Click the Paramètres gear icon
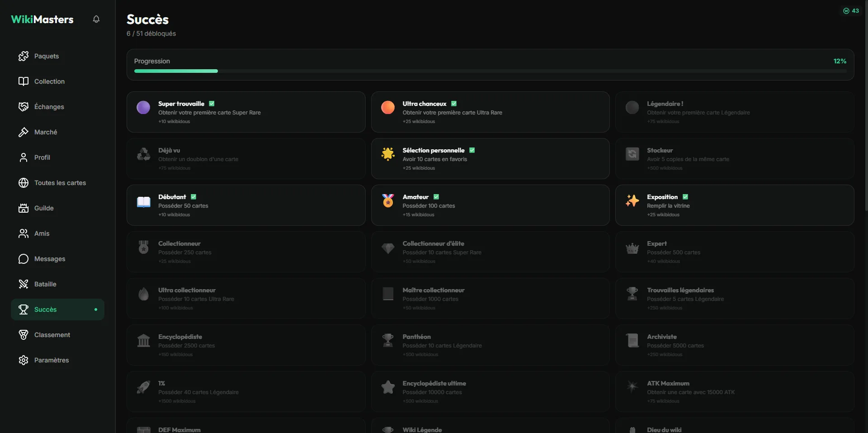 point(24,360)
